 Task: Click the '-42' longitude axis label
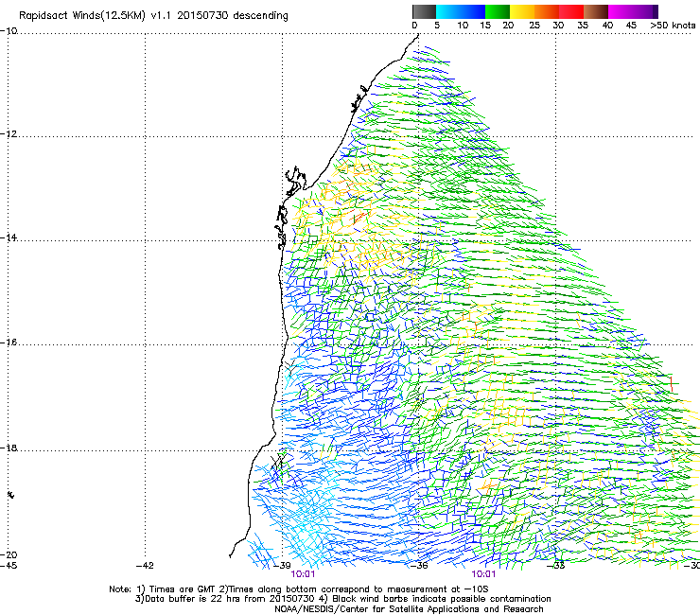145,566
